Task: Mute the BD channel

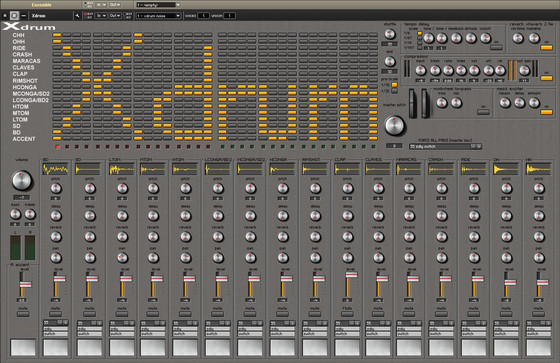Action: 56,314
